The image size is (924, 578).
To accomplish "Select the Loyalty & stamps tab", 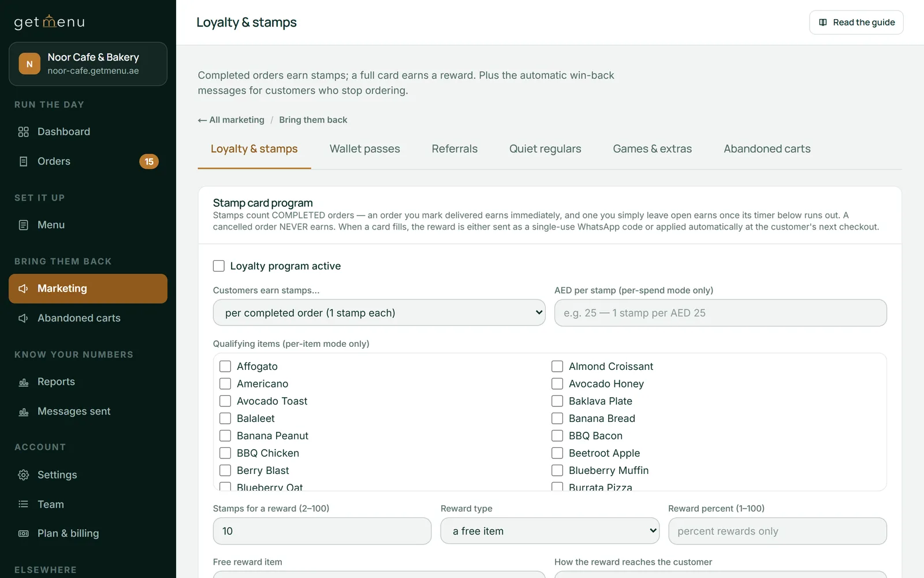I will pos(254,149).
